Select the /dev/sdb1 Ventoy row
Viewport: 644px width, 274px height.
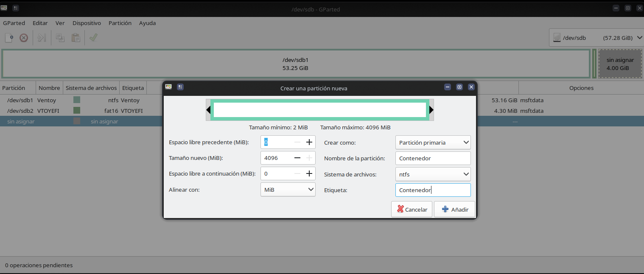click(322, 101)
